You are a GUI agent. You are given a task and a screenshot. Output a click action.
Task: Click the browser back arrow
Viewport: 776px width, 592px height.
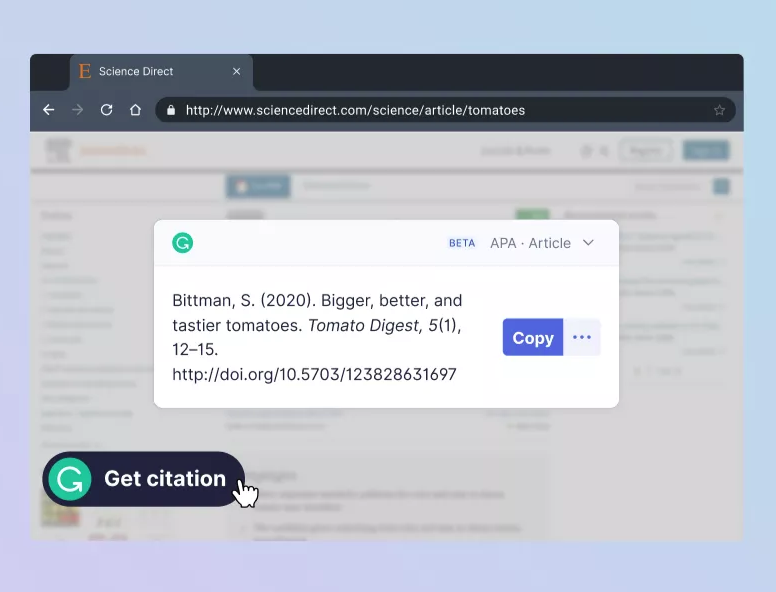click(48, 110)
